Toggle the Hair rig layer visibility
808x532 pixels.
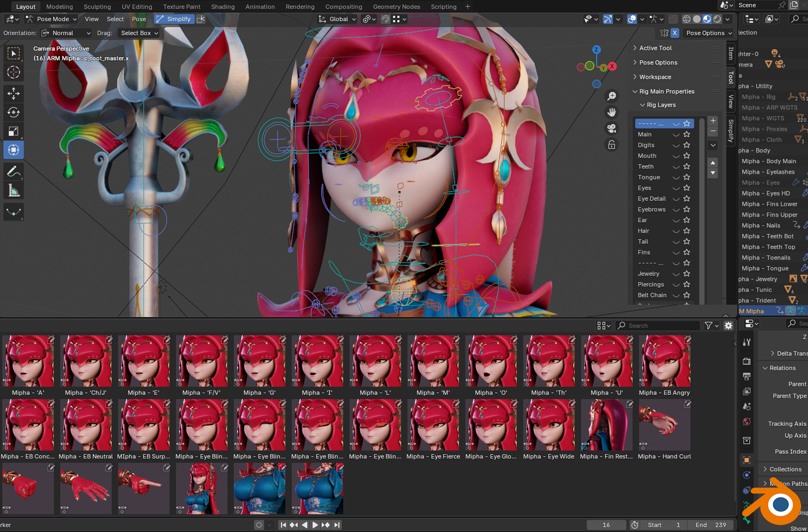[676, 231]
